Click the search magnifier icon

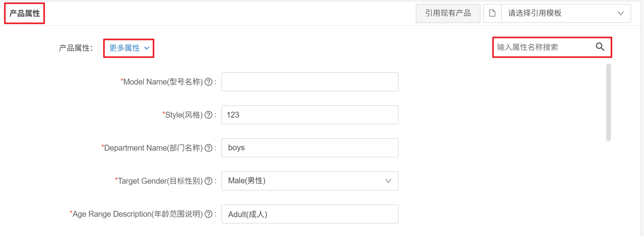[x=600, y=47]
